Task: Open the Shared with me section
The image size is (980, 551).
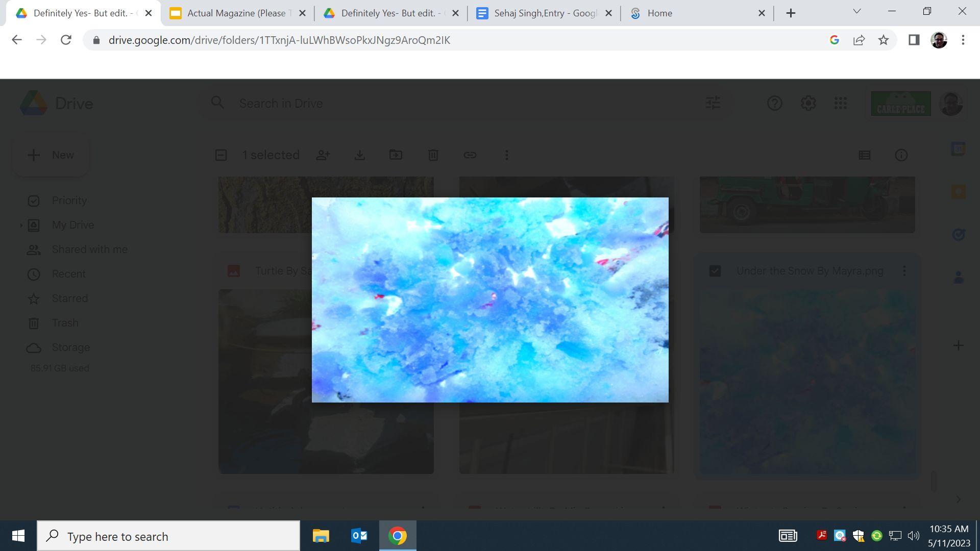Action: (90, 249)
